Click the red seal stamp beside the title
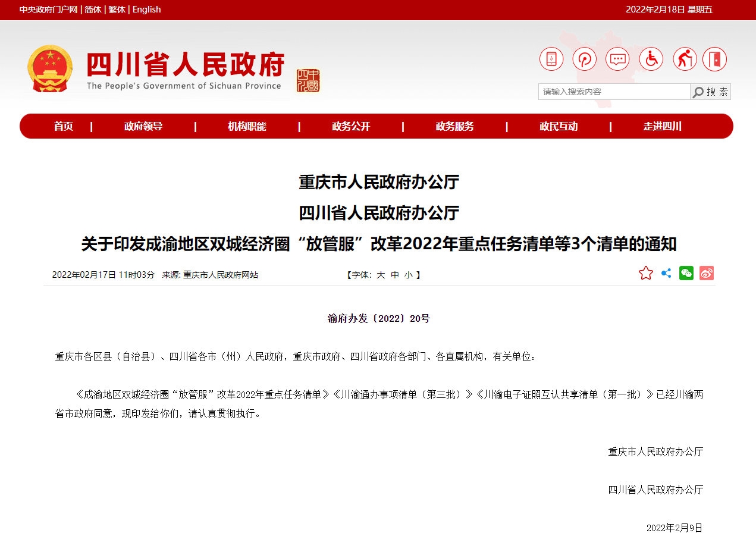The height and width of the screenshot is (555, 756). (308, 80)
